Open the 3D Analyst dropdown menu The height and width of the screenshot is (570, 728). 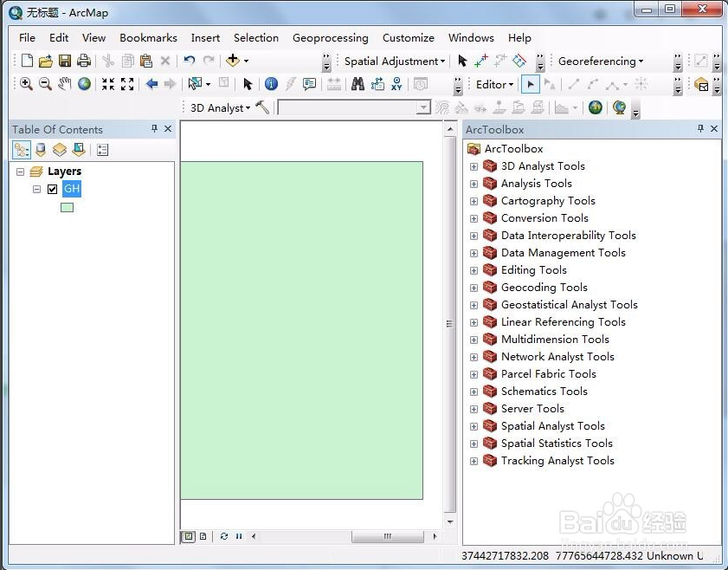point(220,107)
